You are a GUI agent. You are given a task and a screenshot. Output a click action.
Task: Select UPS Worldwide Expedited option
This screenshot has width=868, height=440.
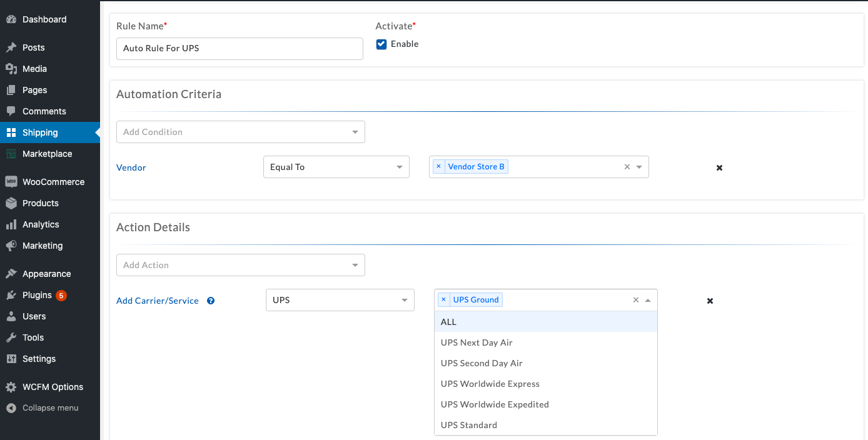click(x=545, y=404)
